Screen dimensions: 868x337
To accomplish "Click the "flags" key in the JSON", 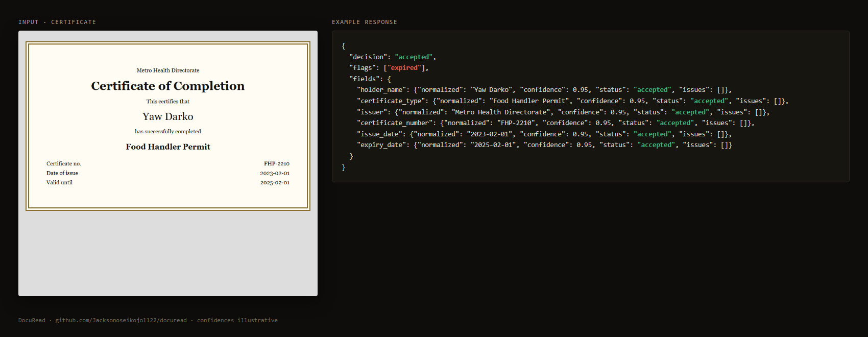I will tap(363, 67).
